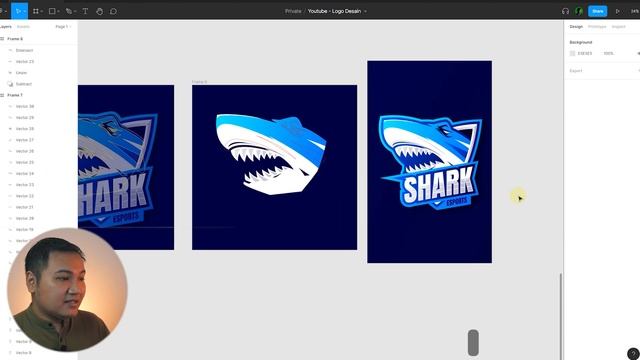This screenshot has width=640, height=360.
Task: Click the Export section header
Action: point(576,71)
